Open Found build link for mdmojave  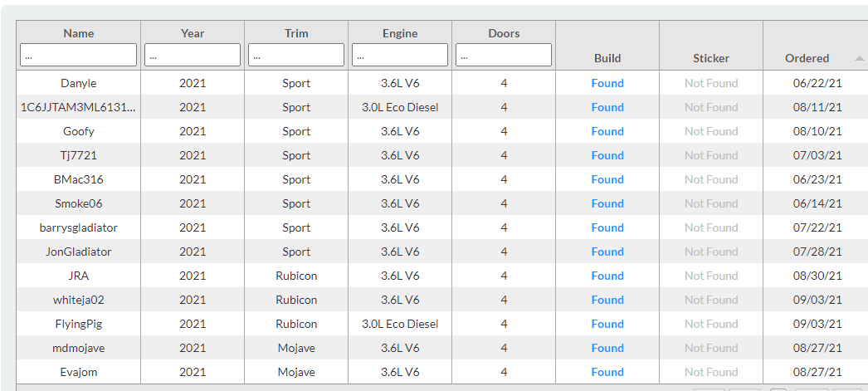pos(607,349)
